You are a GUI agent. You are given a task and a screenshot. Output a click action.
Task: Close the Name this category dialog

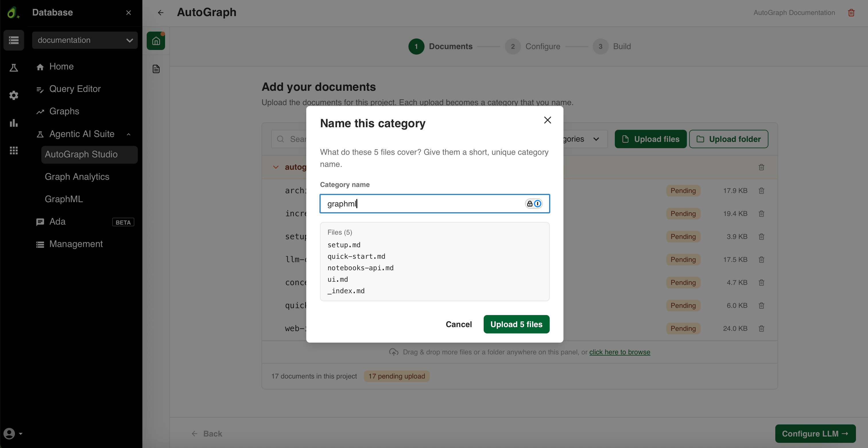coord(548,120)
